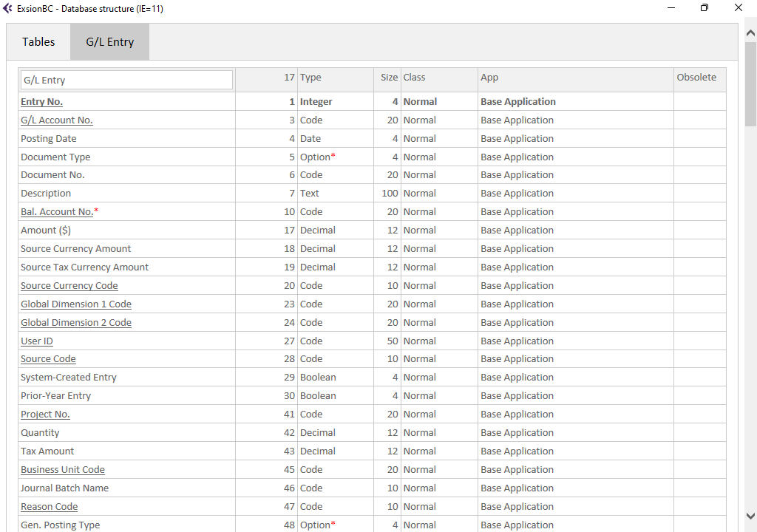Select the Amount ($) field name
The height and width of the screenshot is (532, 757).
coord(46,231)
